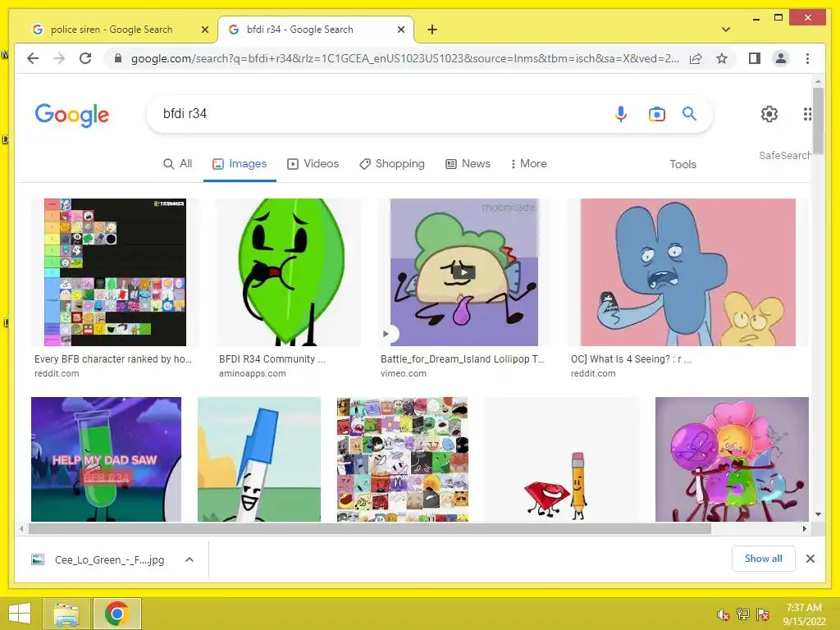Click the vertical scrollbar thumb

point(818,120)
